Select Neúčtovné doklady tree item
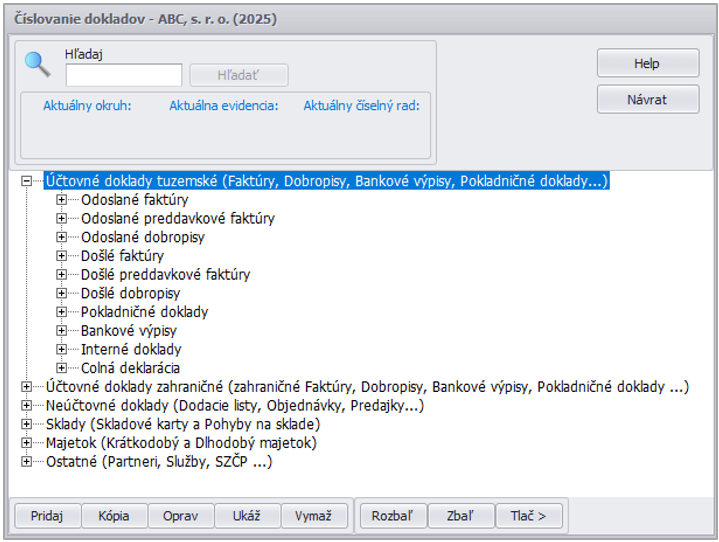 point(235,406)
